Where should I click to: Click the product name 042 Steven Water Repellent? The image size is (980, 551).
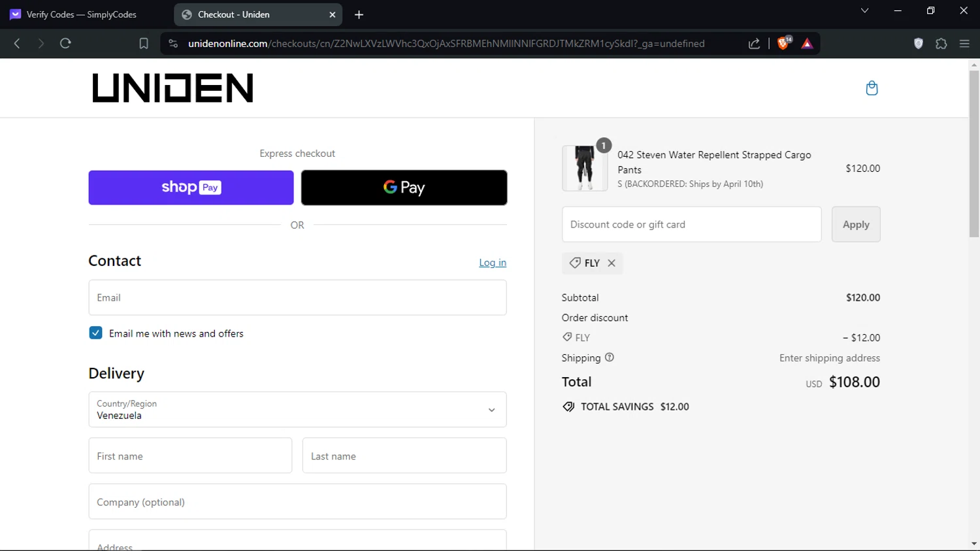[714, 162]
